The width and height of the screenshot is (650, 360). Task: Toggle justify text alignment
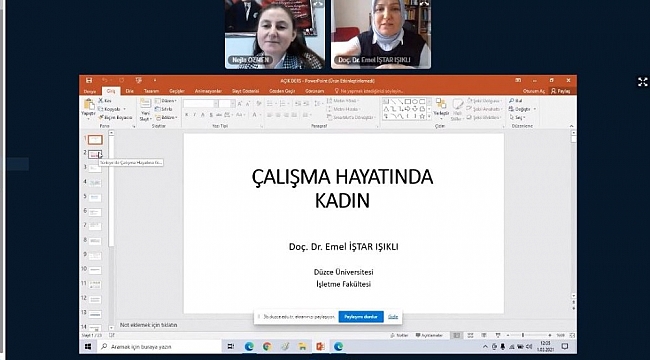(293, 115)
